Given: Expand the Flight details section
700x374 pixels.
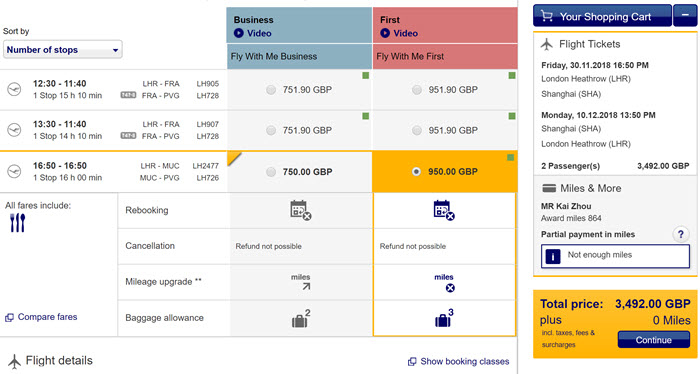Looking at the screenshot, I should point(50,361).
